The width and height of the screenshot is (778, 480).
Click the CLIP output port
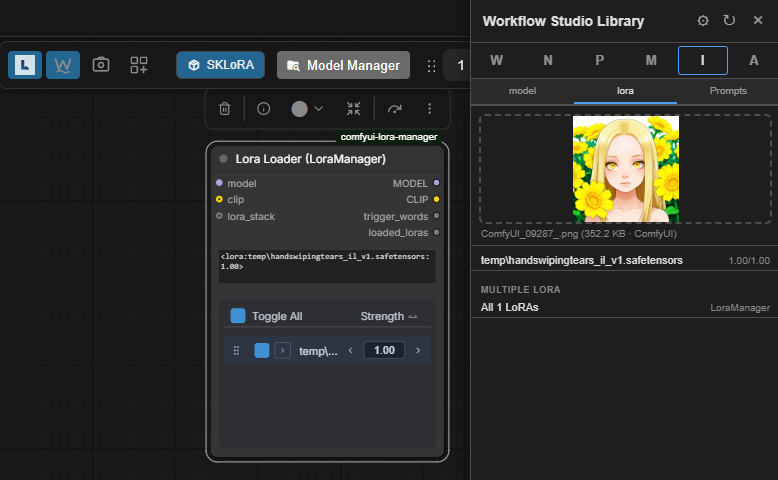coord(437,199)
